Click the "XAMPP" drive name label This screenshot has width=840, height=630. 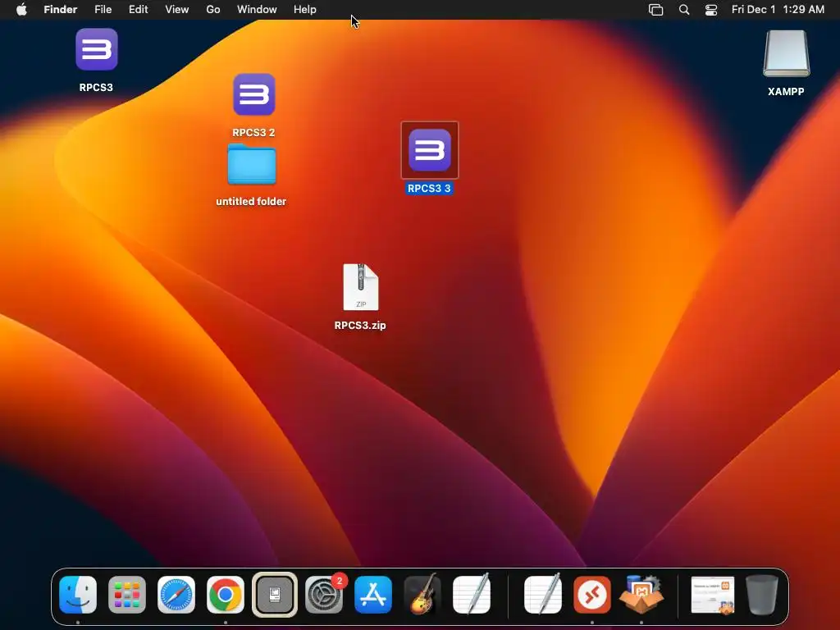click(786, 92)
